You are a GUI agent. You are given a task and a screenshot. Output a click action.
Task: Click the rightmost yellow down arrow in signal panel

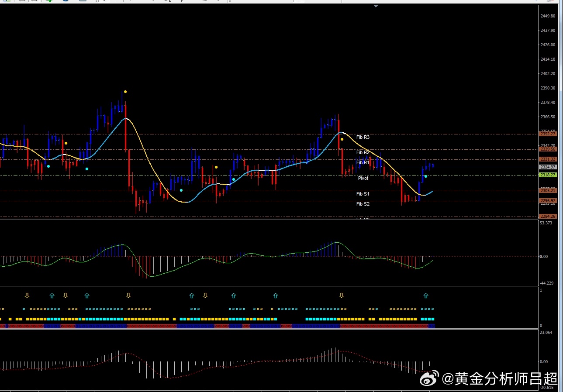point(342,296)
